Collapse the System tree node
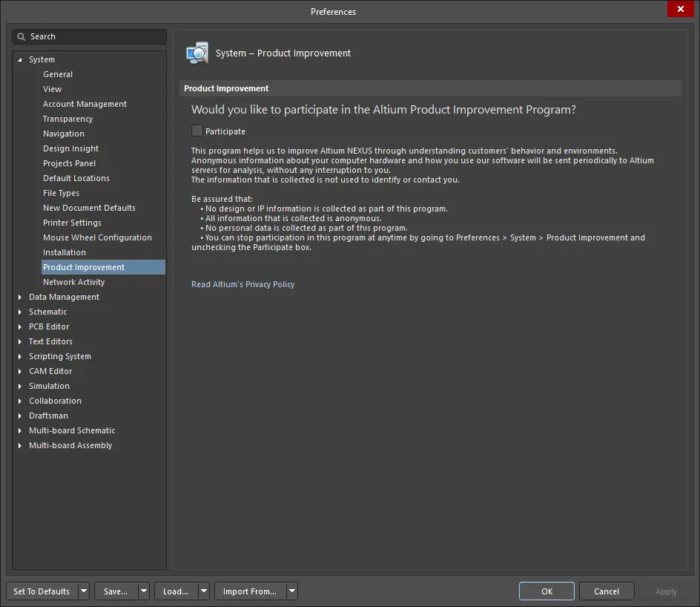This screenshot has height=607, width=700. [19, 59]
